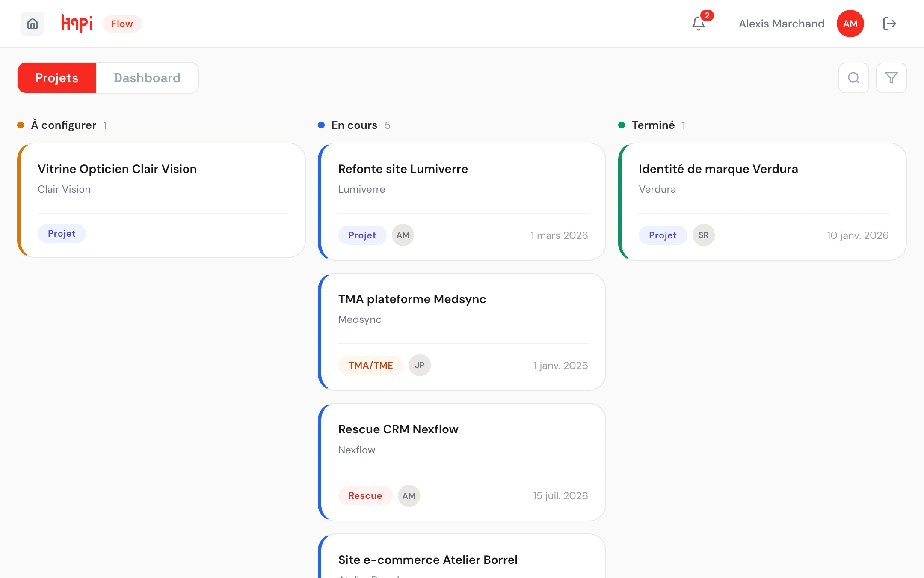Click the hapi logo
924x578 pixels.
(77, 24)
